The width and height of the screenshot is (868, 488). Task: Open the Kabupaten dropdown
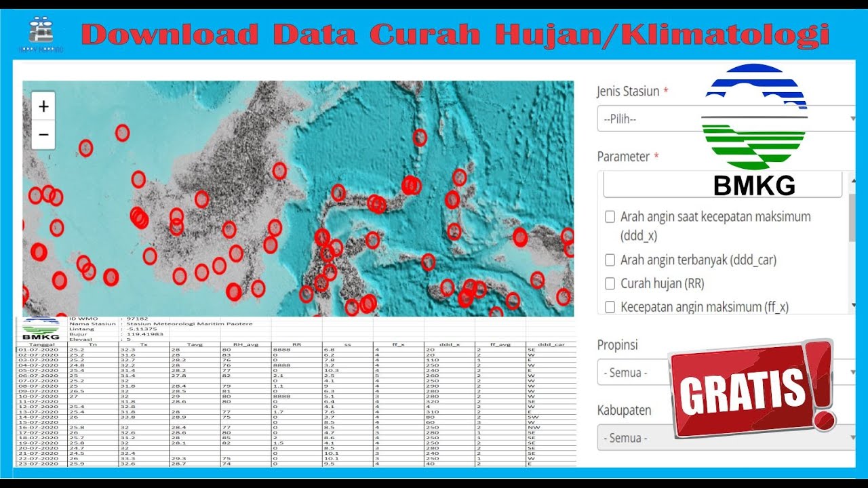[726, 437]
